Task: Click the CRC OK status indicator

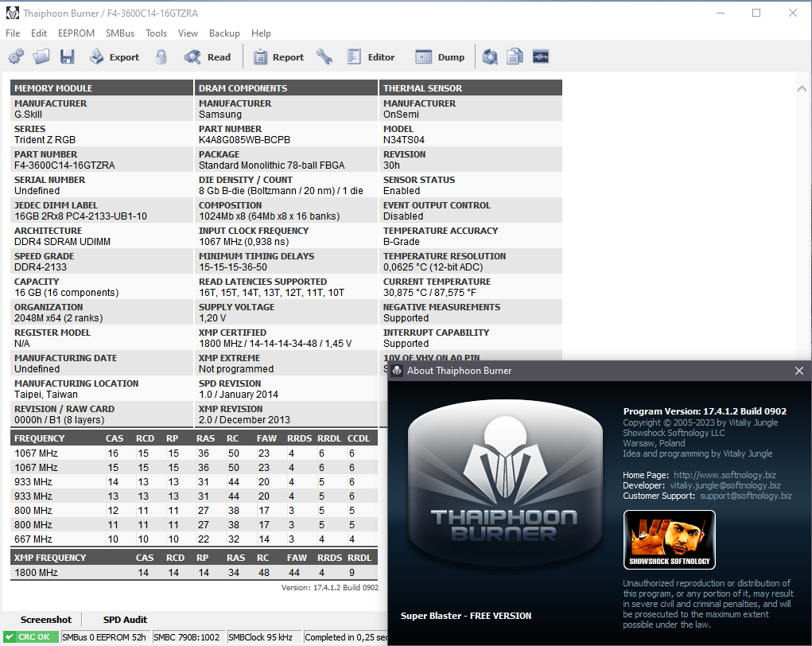Action: [x=29, y=637]
